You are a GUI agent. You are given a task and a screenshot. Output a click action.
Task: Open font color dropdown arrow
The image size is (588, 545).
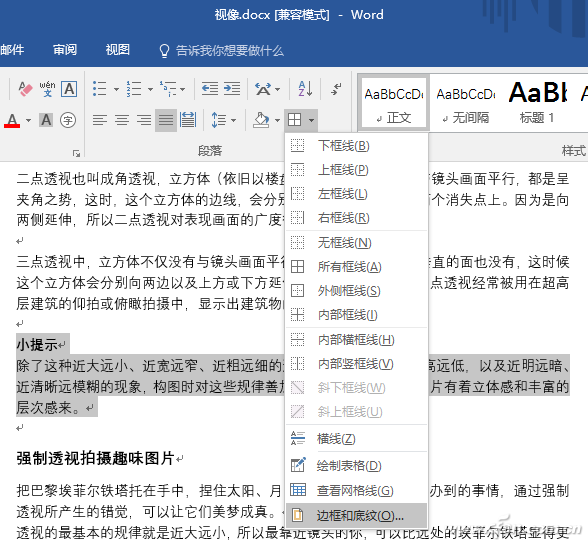[28, 120]
